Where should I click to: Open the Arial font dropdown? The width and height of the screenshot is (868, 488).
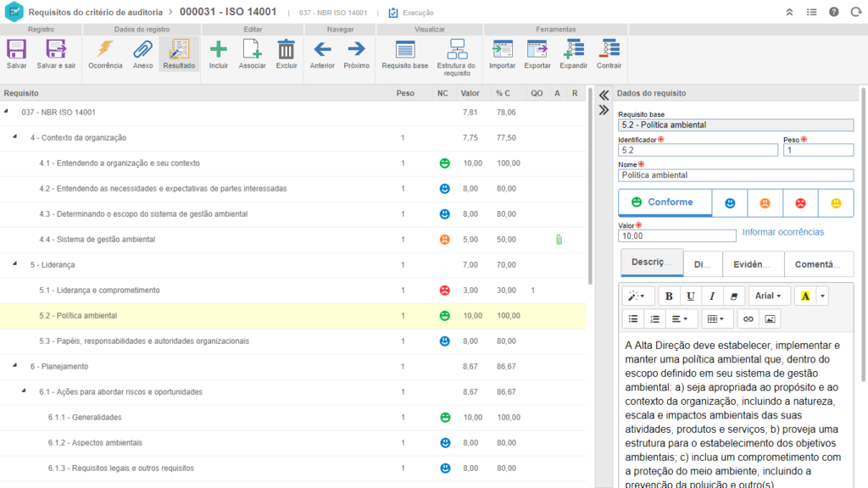point(769,296)
